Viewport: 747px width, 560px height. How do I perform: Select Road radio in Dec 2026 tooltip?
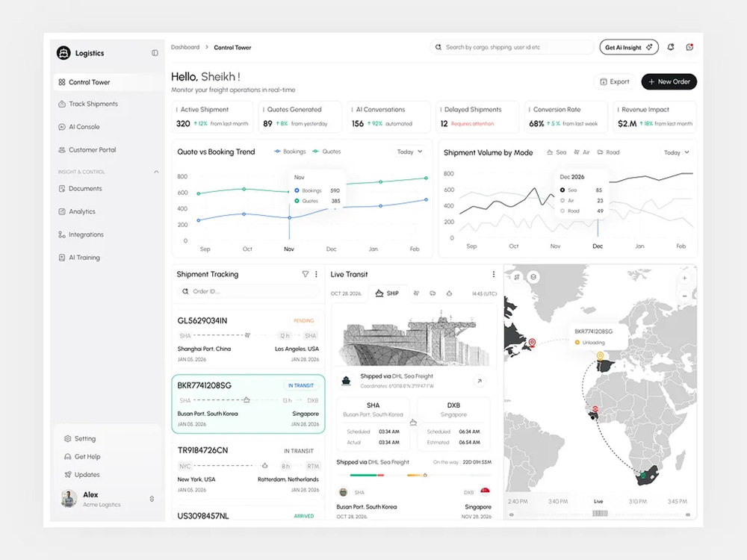coord(562,211)
